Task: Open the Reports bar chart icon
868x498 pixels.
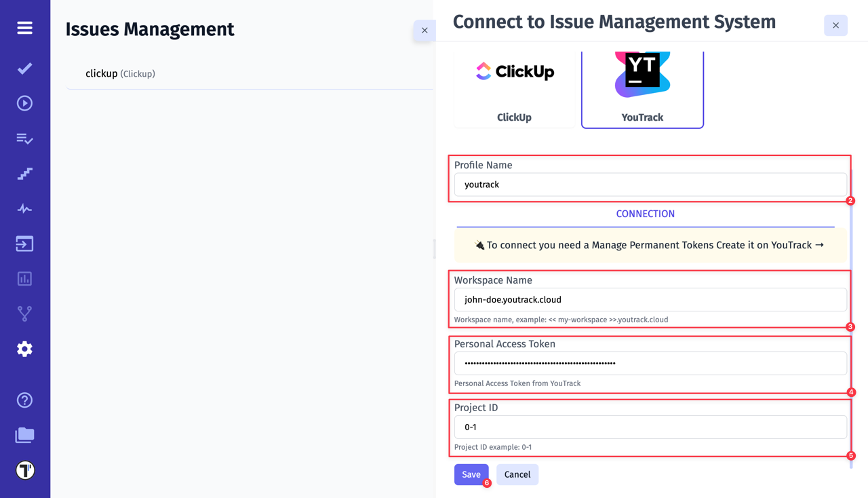Action: point(24,278)
